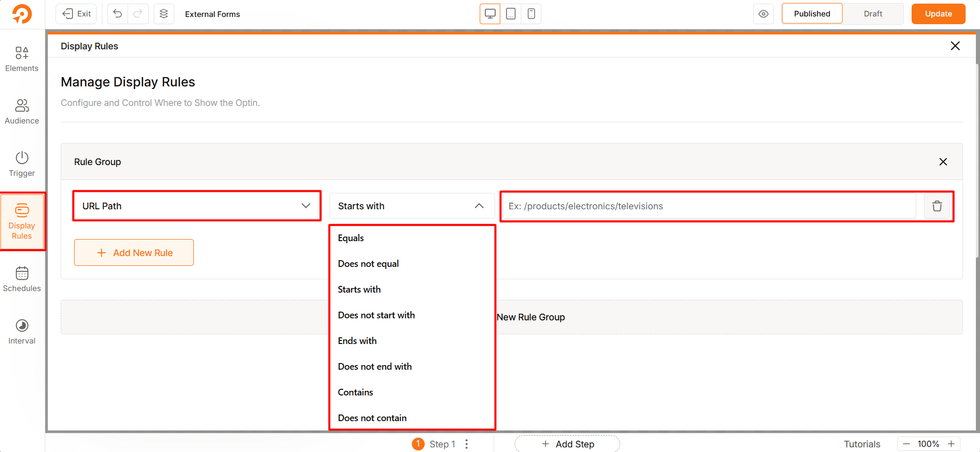
Task: Expand the URL Path dropdown
Action: click(197, 206)
